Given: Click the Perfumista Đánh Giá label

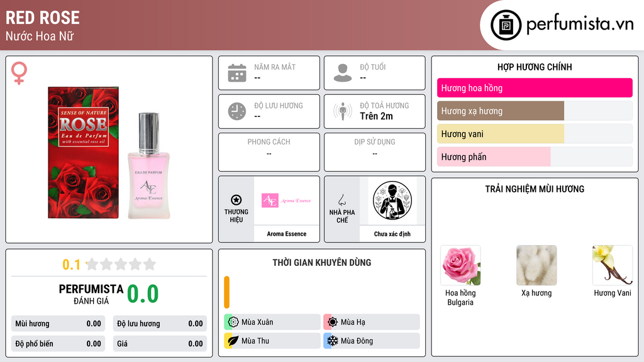Looking at the screenshot, I should pos(91,294).
